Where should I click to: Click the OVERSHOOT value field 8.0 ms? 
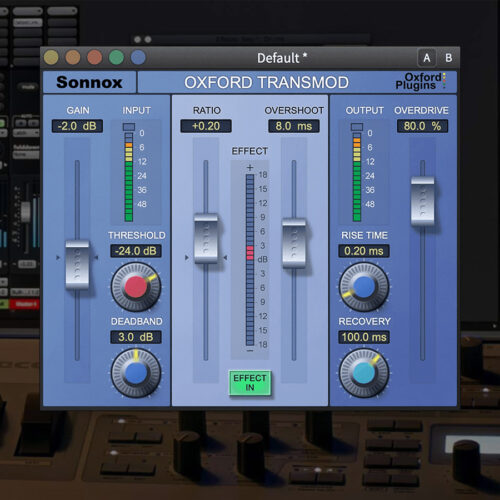(x=294, y=126)
